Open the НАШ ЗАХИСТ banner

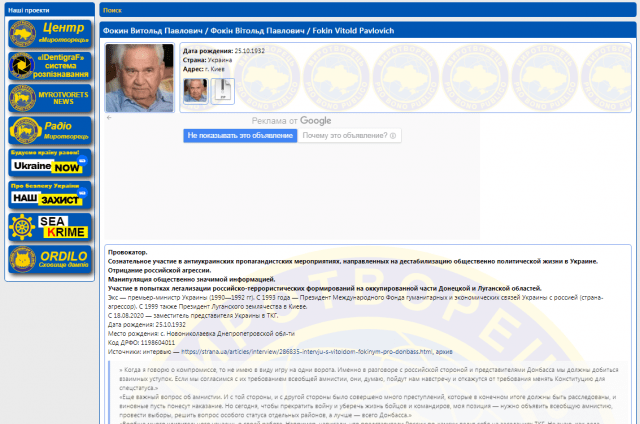click(50, 195)
